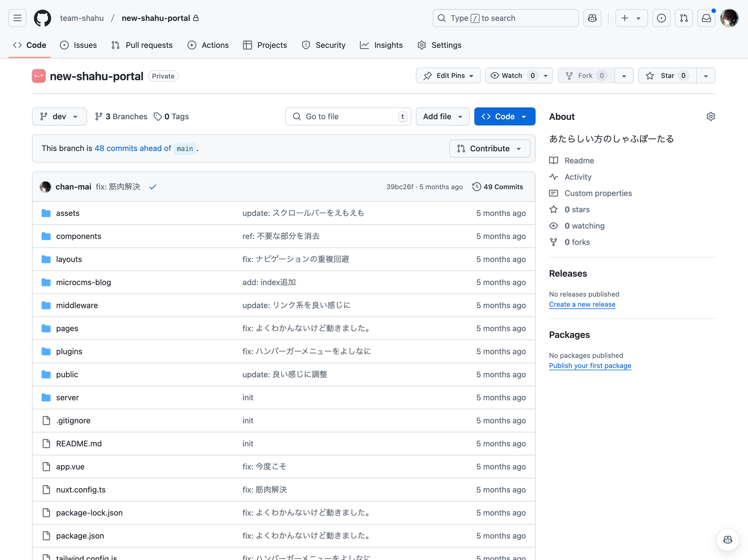Screen dimensions: 748x560
Task: Expand the Add file dropdown
Action: pos(442,117)
